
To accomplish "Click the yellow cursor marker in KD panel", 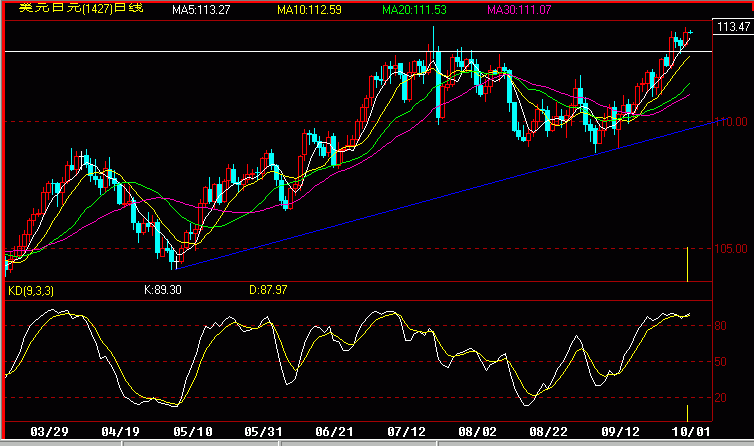I will tap(687, 413).
